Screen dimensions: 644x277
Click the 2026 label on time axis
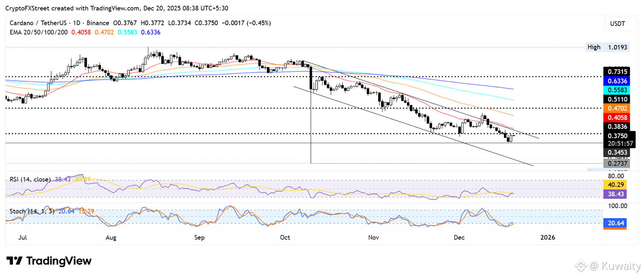(x=548, y=238)
